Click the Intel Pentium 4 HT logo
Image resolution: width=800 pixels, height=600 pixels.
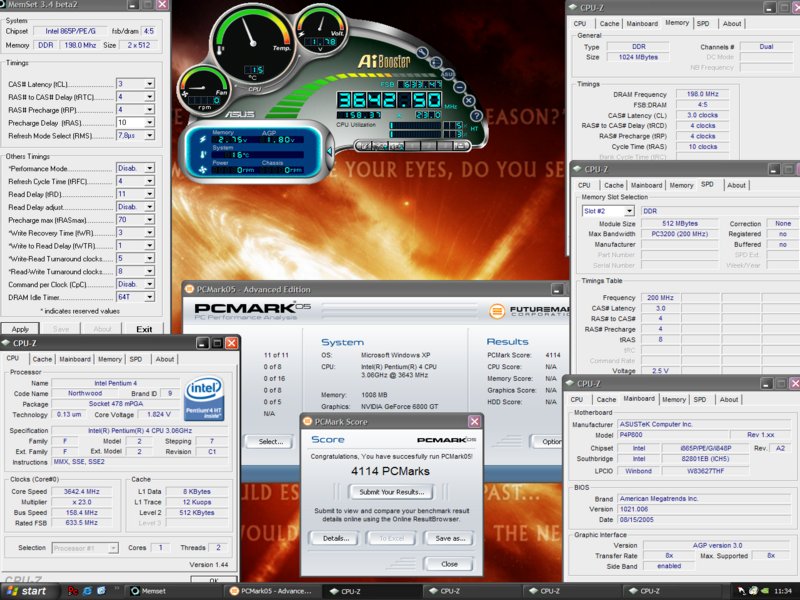[x=204, y=398]
